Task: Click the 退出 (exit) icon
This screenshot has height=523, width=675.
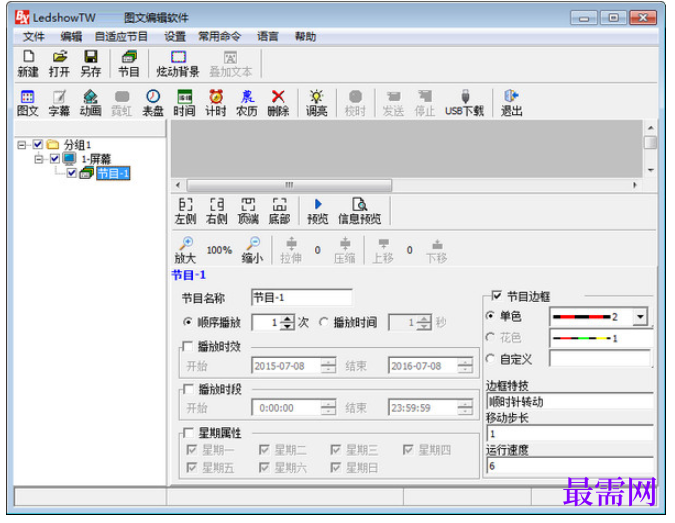Action: click(x=511, y=103)
